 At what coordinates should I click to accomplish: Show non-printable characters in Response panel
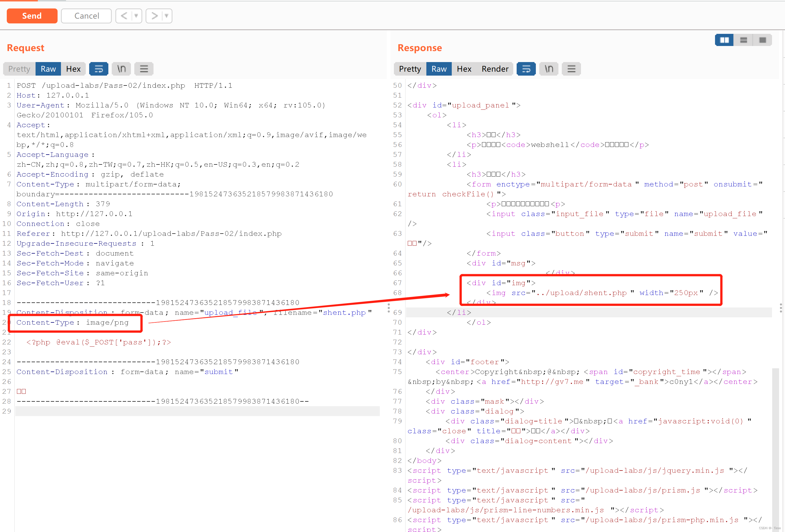click(x=549, y=69)
